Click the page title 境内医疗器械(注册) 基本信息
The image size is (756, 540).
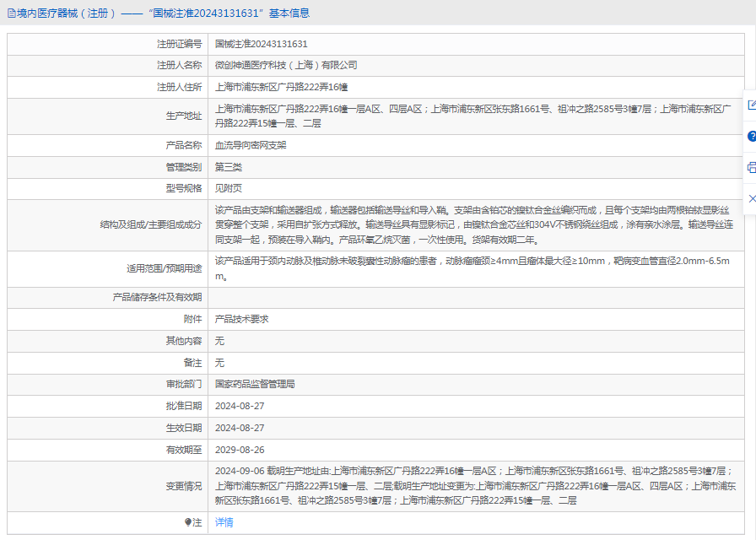click(163, 13)
